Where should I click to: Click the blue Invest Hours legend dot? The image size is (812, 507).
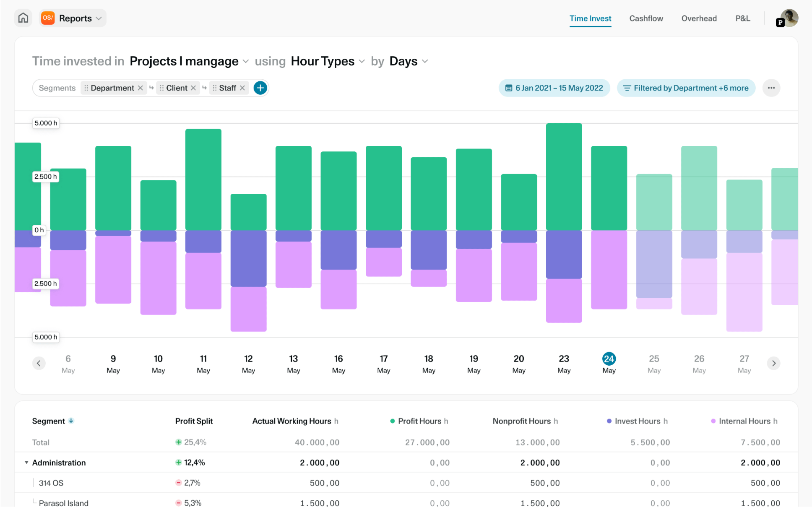click(x=609, y=421)
